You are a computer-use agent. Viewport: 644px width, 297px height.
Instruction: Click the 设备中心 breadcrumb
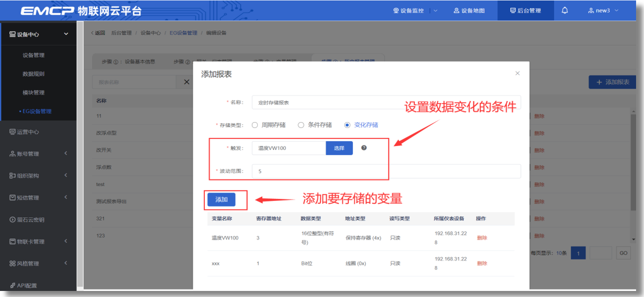pos(151,33)
